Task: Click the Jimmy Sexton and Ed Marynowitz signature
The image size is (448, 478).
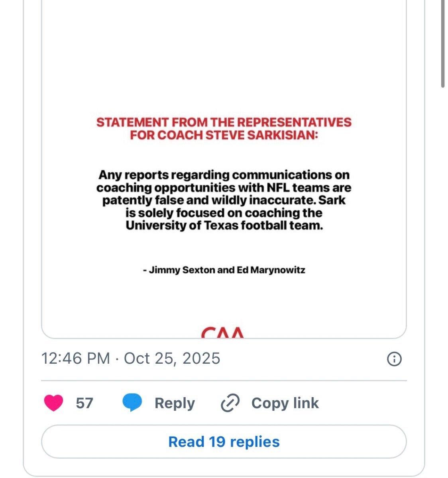Action: [x=224, y=270]
